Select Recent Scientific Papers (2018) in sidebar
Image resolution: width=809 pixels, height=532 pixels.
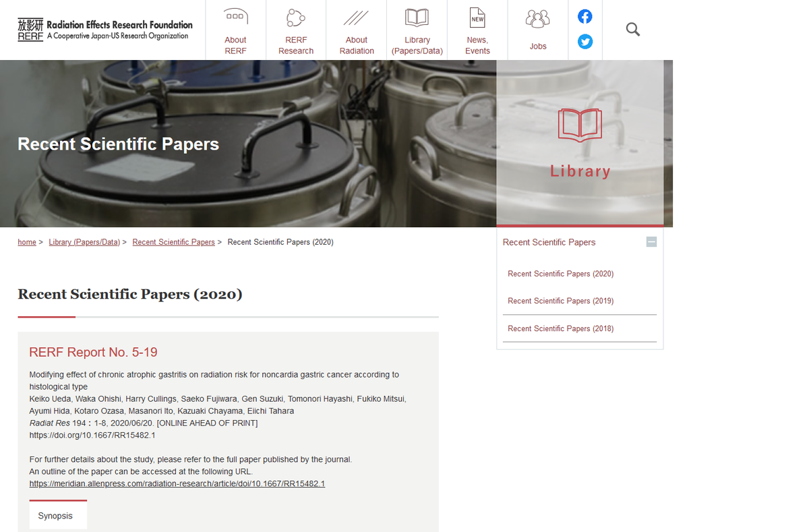561,328
